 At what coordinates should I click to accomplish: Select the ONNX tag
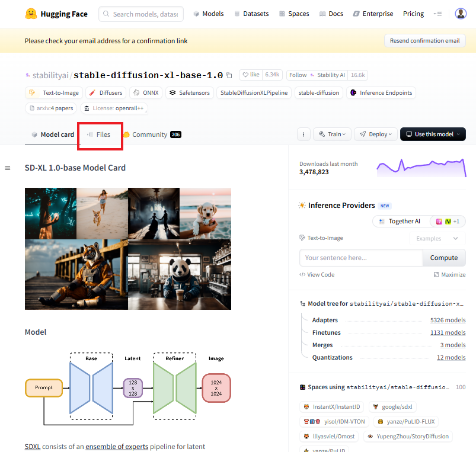pyautogui.click(x=146, y=93)
